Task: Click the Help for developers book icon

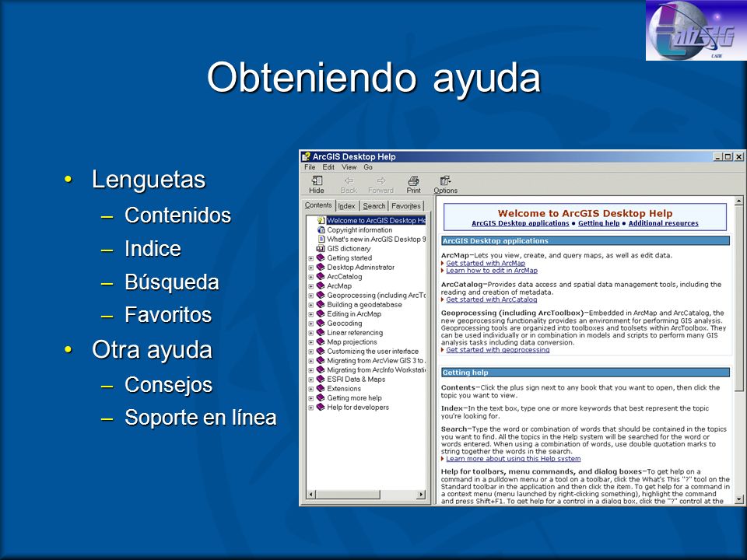Action: point(321,408)
